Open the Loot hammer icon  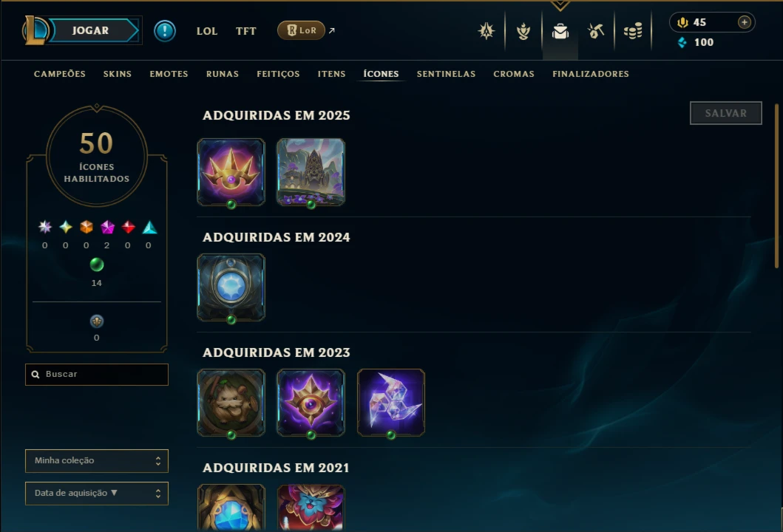click(x=596, y=32)
